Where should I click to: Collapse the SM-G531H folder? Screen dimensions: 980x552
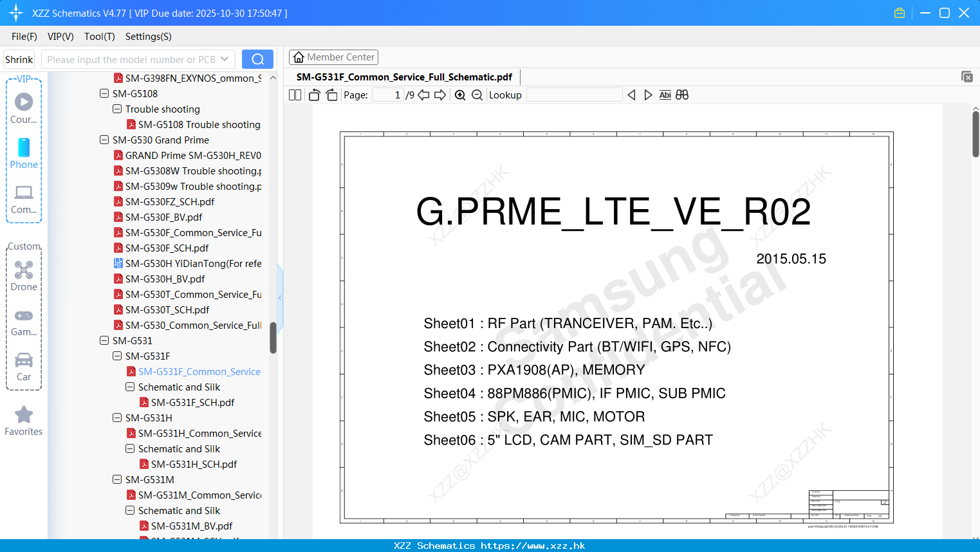click(117, 418)
